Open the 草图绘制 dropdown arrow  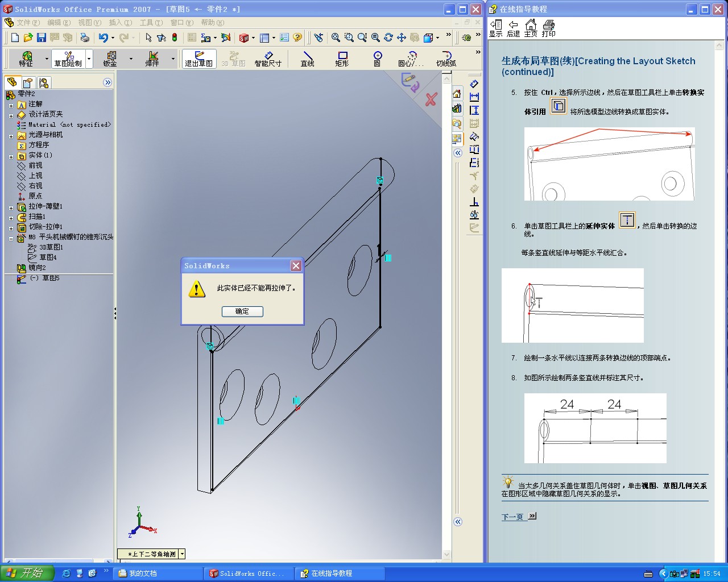pos(89,59)
